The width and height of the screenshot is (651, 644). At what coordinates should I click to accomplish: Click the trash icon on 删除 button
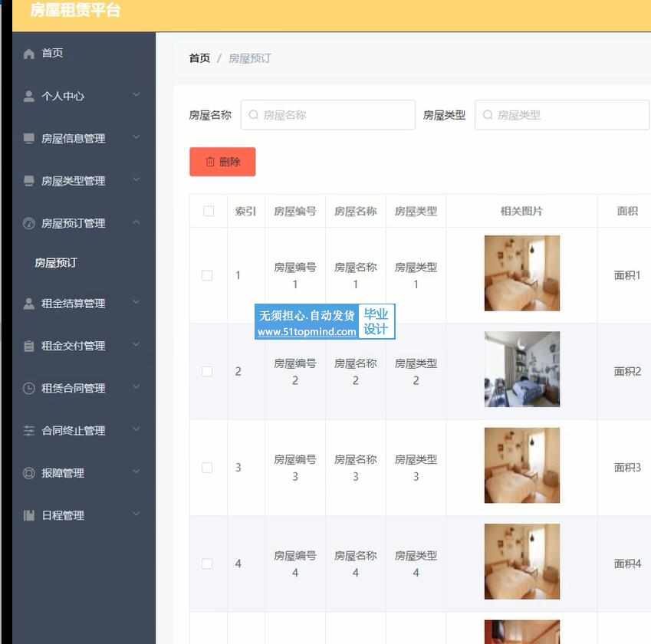click(210, 162)
